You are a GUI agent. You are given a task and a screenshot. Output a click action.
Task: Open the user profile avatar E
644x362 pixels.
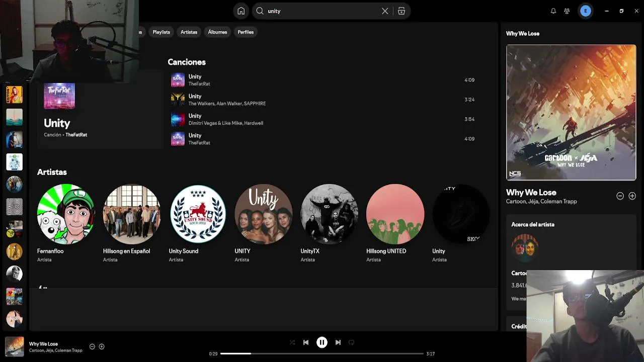(x=586, y=11)
